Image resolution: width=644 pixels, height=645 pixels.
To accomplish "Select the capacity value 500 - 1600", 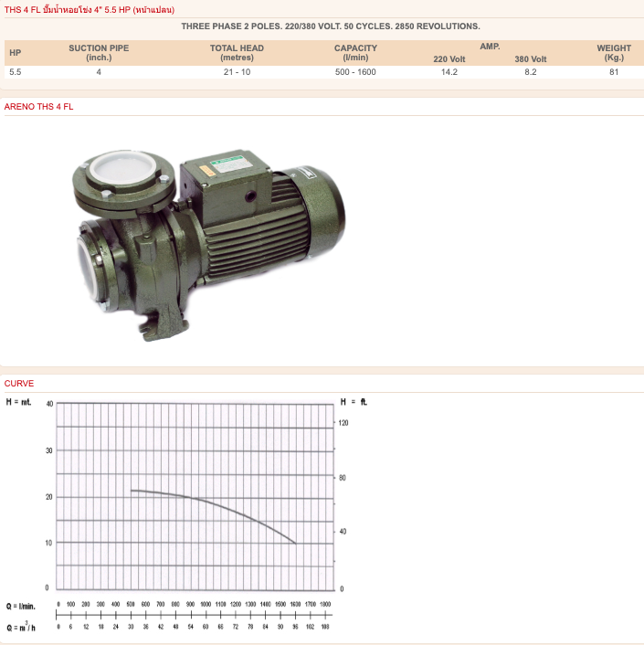I will tap(355, 72).
